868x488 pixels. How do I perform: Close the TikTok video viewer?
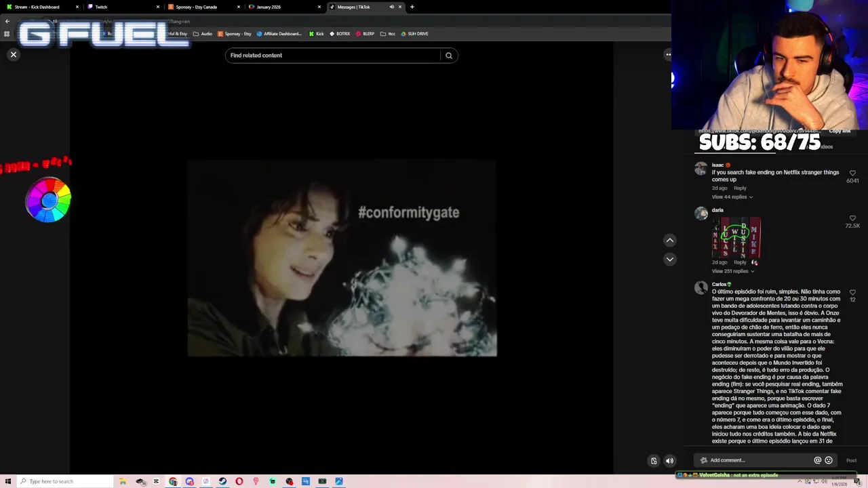(13, 54)
